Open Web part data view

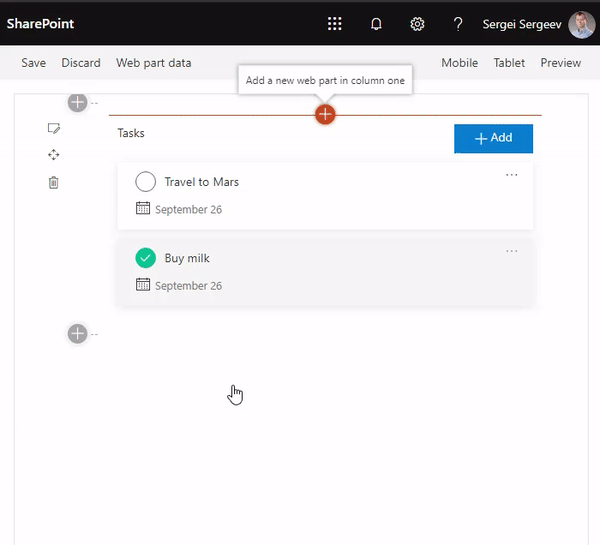154,63
